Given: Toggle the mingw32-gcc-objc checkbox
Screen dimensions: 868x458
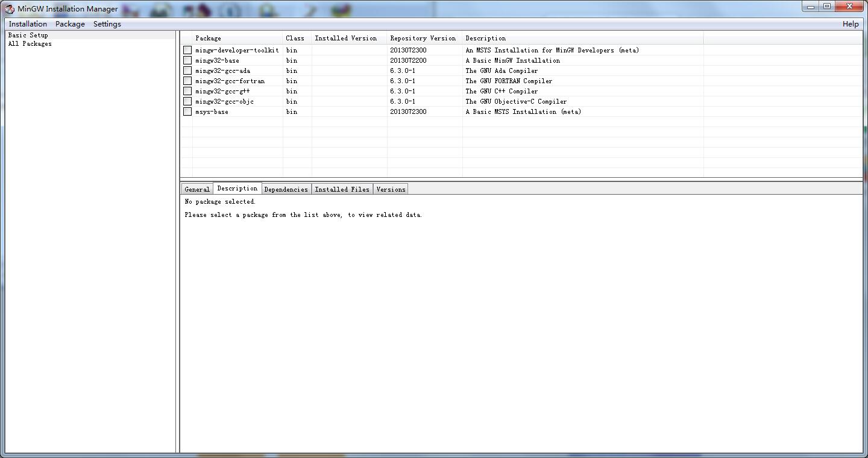Looking at the screenshot, I should point(187,101).
